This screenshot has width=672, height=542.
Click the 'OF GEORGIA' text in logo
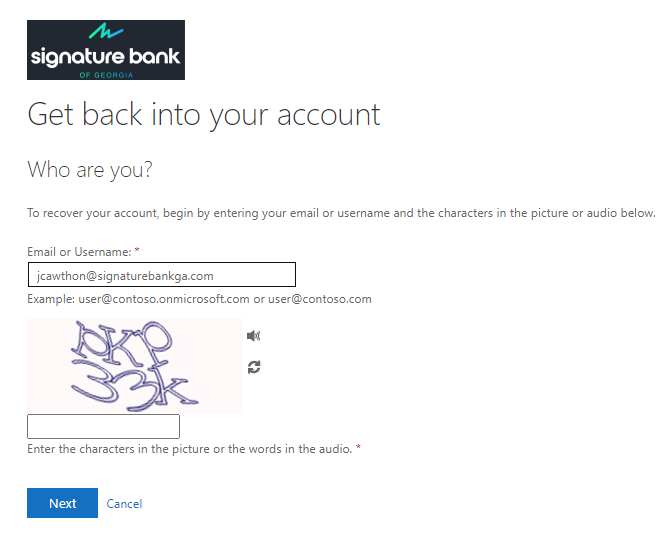(x=106, y=75)
